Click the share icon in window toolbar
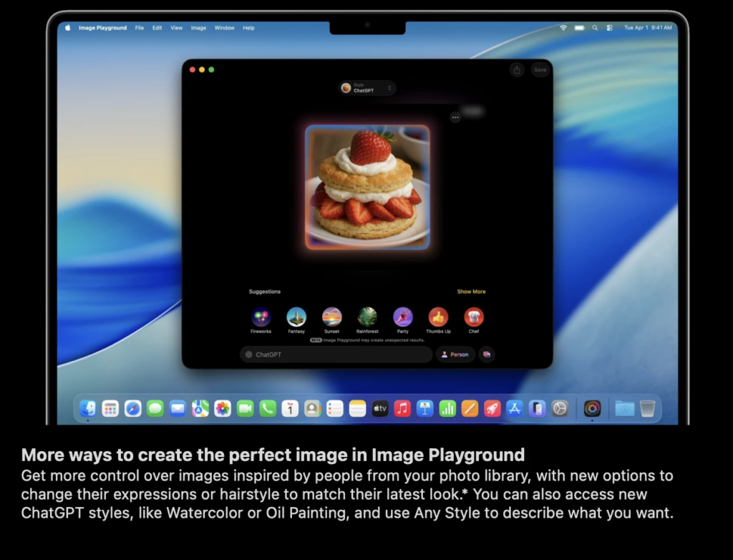Viewport: 733px width, 560px height. pos(517,70)
